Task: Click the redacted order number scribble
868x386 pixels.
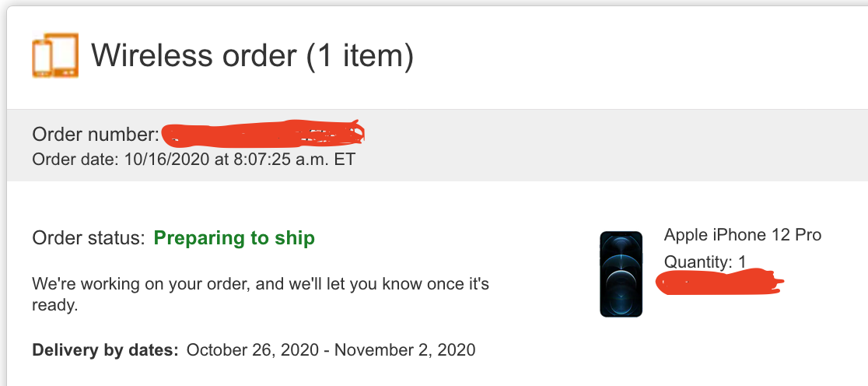Action: point(263,135)
